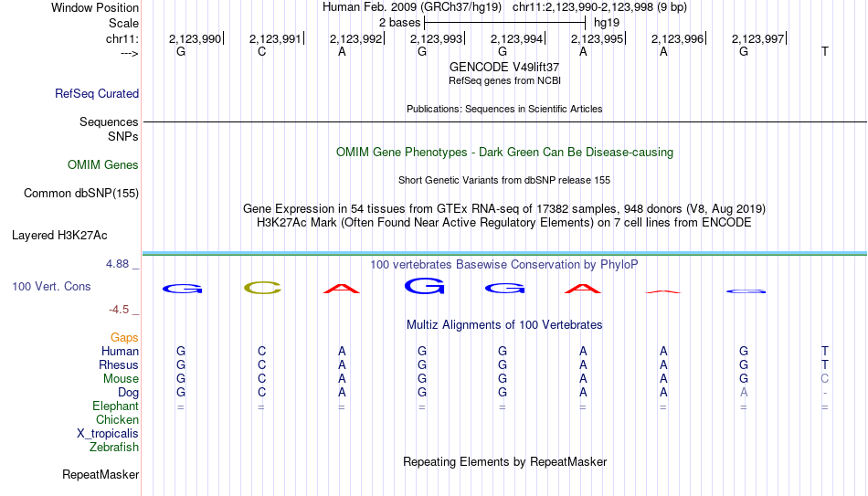This screenshot has width=868, height=496.
Task: Click the Layered H3K27Ac track label
Action: [x=59, y=236]
